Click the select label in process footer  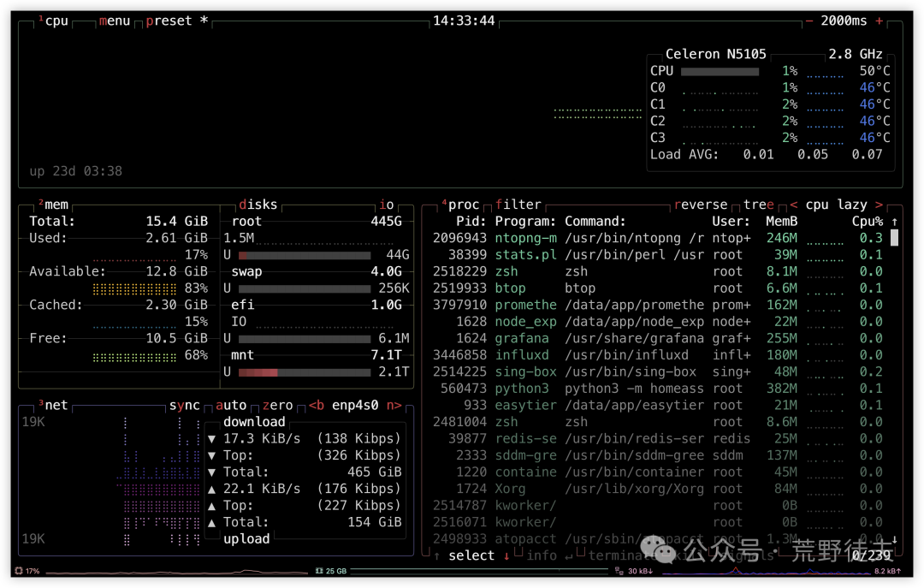(x=471, y=555)
